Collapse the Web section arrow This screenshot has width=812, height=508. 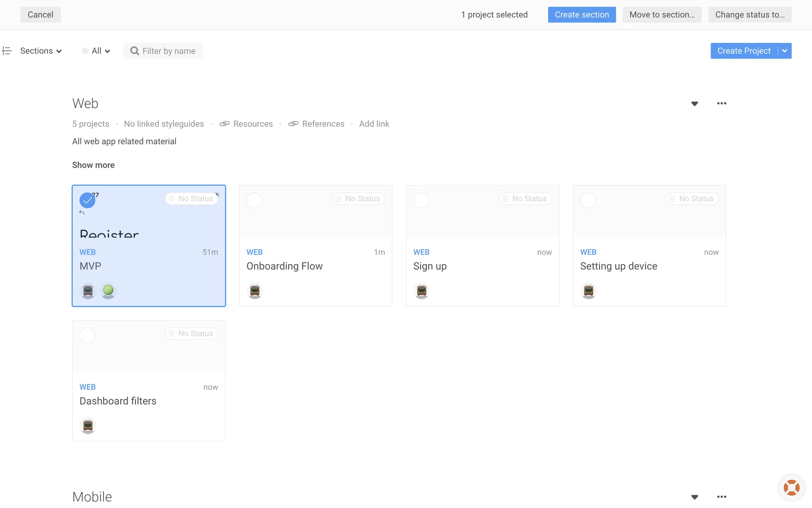(x=694, y=104)
